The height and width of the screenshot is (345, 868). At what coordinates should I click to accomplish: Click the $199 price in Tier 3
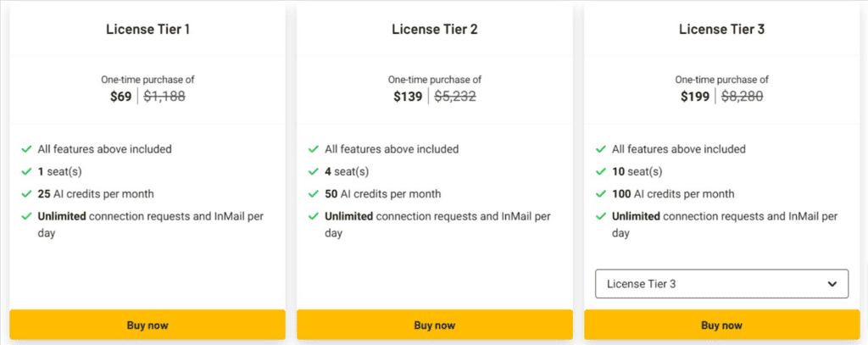695,97
